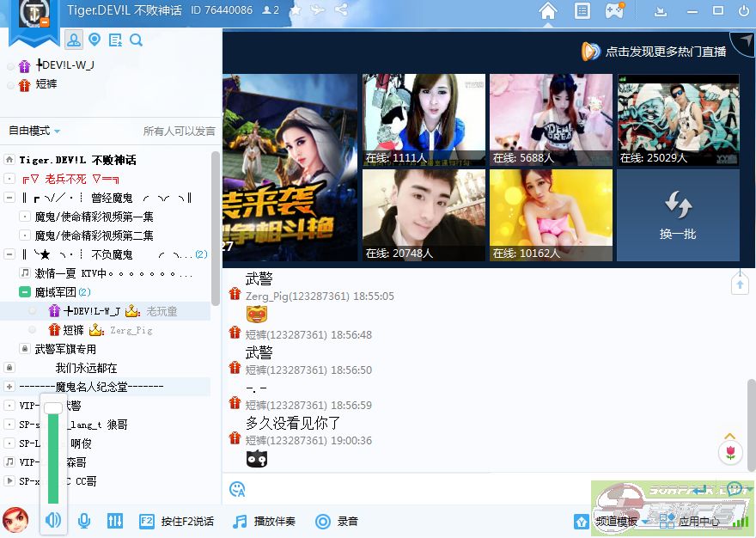Click the airplane icon in the title bar
Screen dimensions: 756x538
click(x=318, y=9)
